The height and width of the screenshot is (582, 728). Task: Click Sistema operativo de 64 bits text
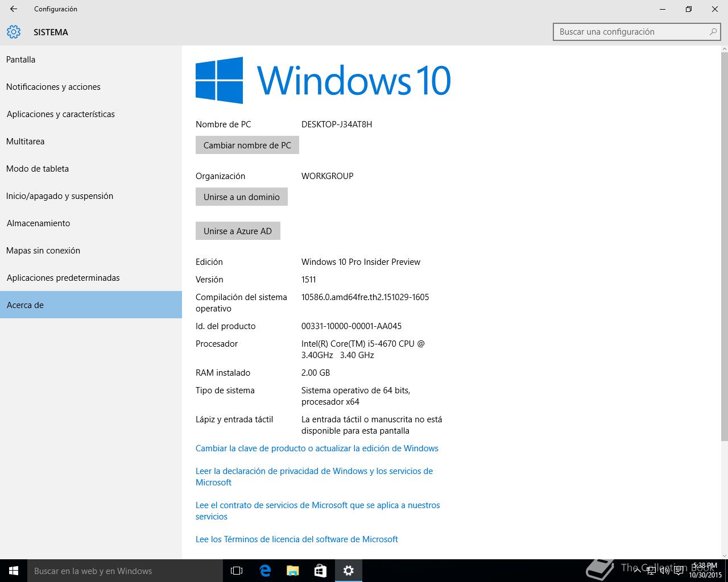click(356, 396)
